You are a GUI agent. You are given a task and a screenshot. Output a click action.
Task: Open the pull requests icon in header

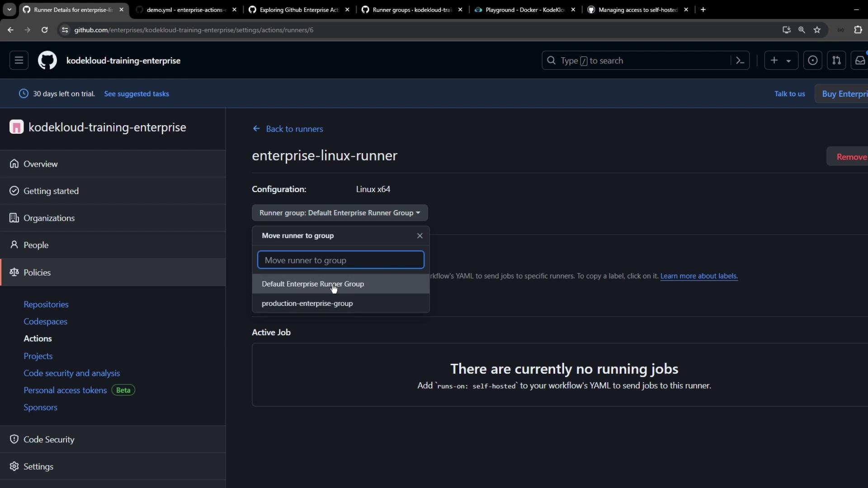(836, 61)
